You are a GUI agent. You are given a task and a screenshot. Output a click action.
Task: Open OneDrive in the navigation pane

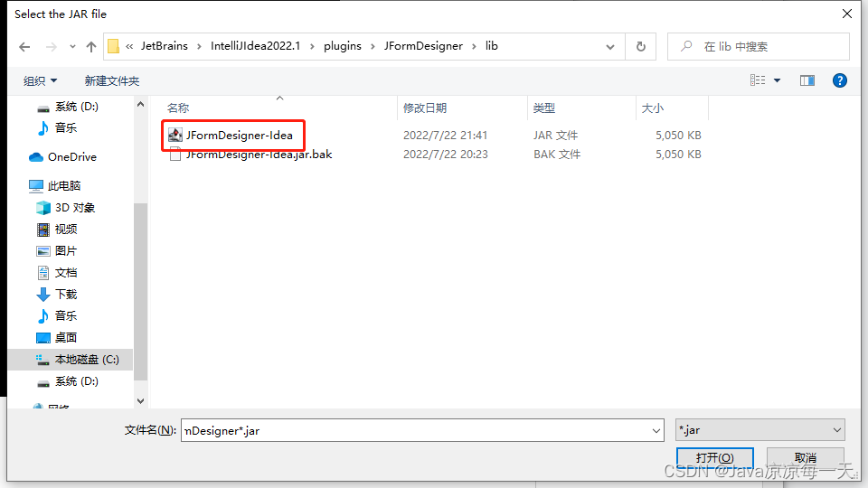click(x=72, y=157)
